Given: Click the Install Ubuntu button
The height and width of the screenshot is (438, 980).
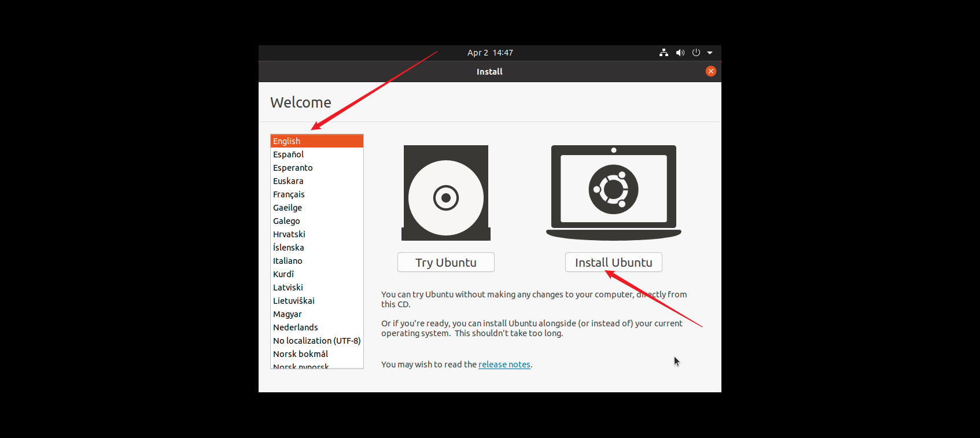Looking at the screenshot, I should (x=614, y=262).
